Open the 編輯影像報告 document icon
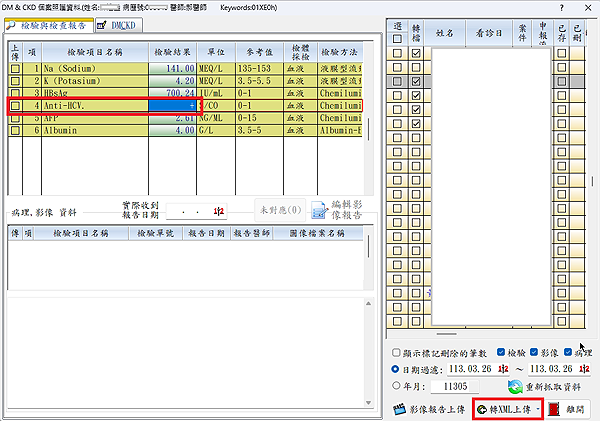This screenshot has width=600, height=421. pyautogui.click(x=318, y=210)
